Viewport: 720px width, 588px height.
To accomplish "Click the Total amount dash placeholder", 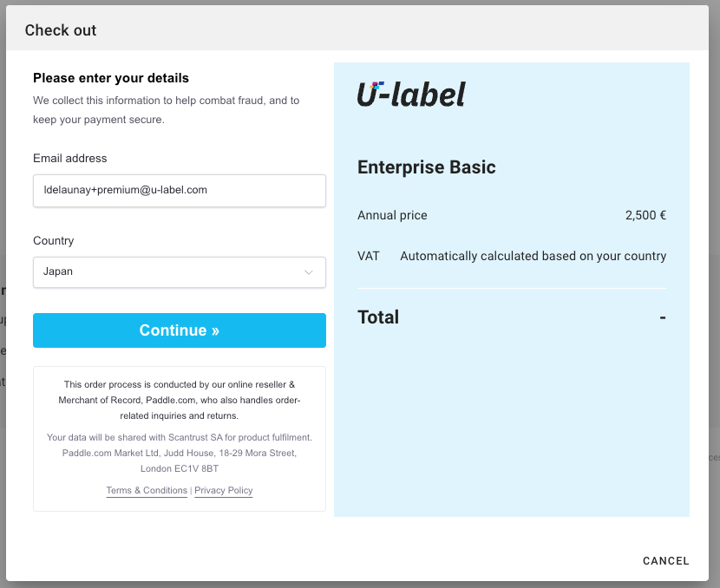I will coord(662,317).
